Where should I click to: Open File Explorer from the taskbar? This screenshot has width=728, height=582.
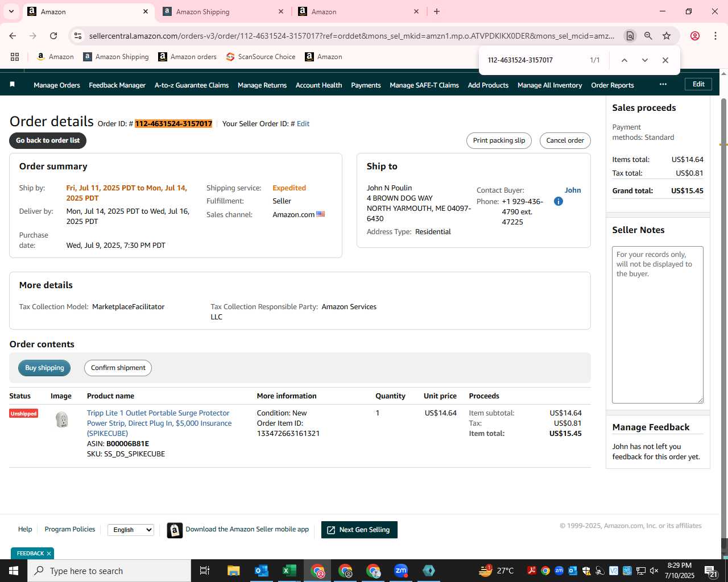(x=234, y=571)
